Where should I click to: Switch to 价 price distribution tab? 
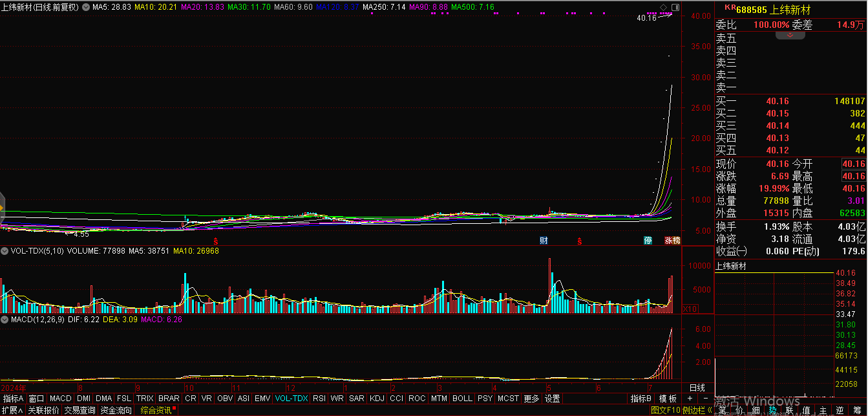(739, 410)
